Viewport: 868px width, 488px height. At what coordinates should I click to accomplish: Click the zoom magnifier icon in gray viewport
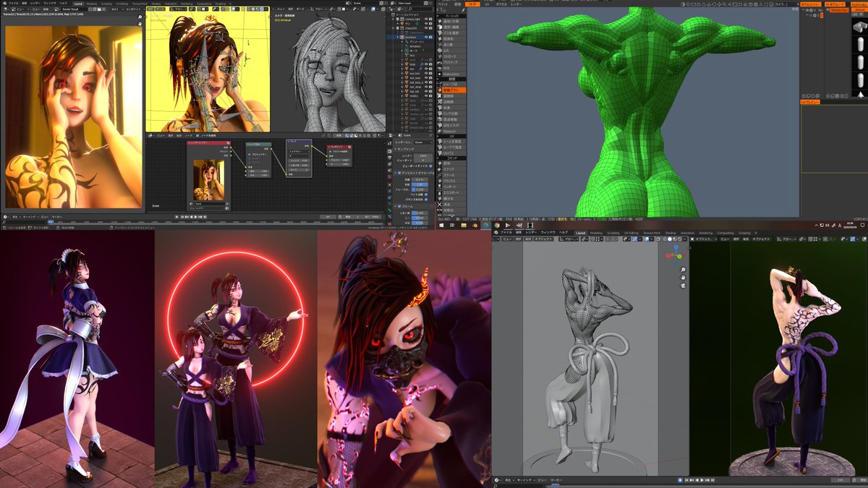683,270
